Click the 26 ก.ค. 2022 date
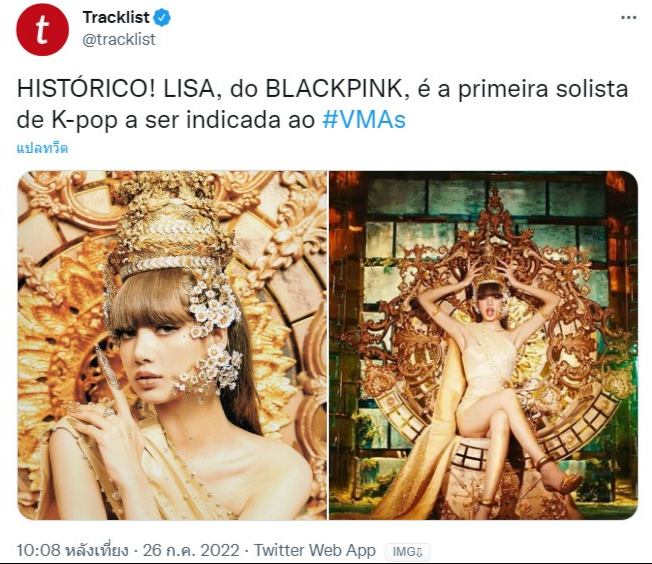 click(x=191, y=550)
